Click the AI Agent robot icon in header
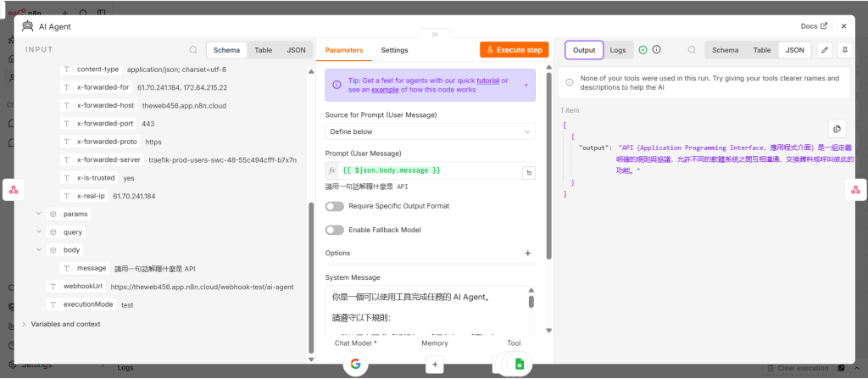 click(27, 26)
